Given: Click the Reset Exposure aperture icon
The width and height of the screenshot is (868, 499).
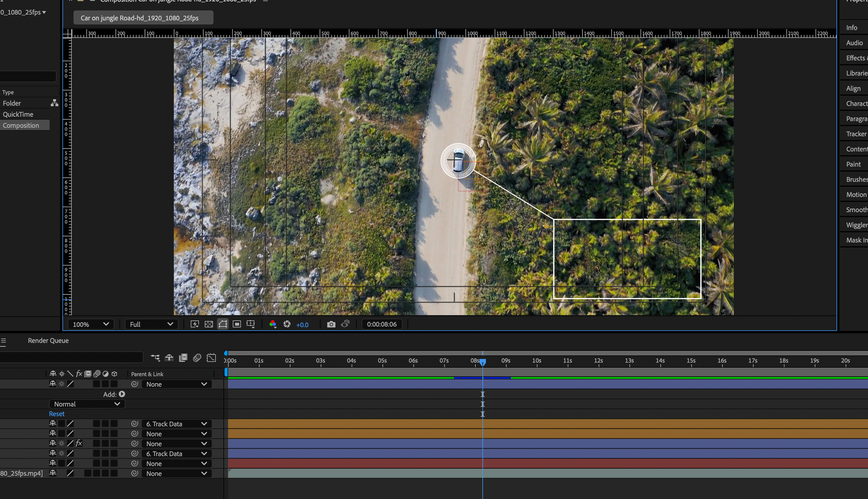Looking at the screenshot, I should pos(287,324).
